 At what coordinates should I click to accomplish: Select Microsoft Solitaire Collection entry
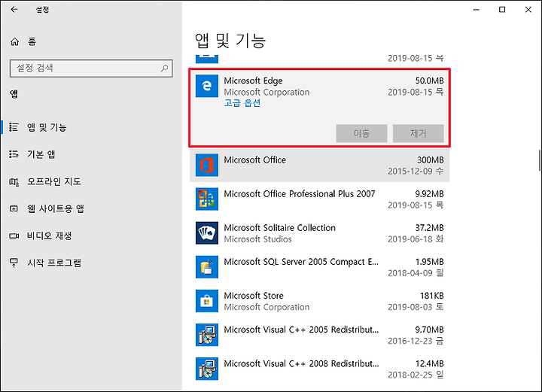click(320, 232)
